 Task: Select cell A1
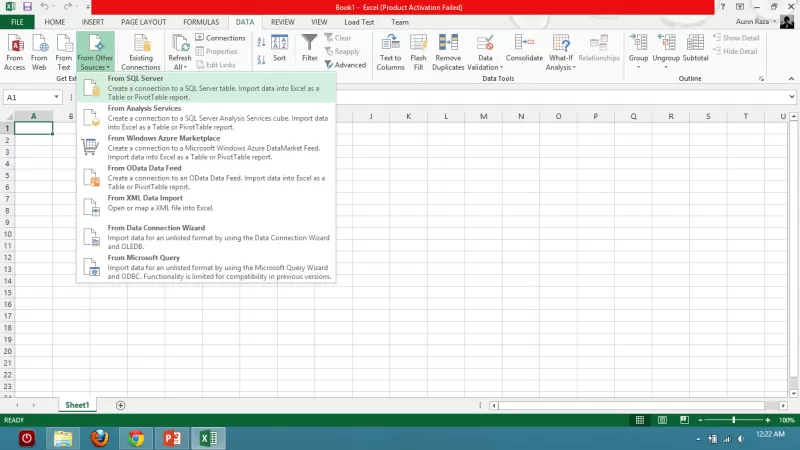(34, 128)
